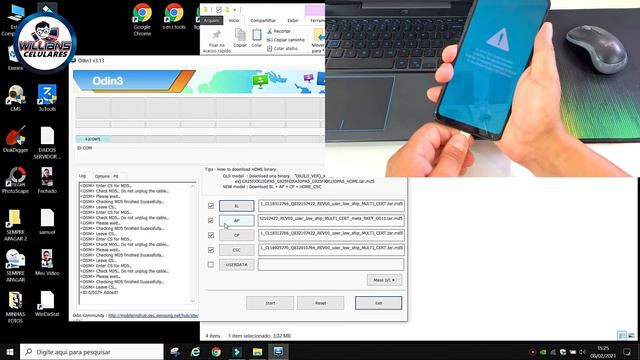Open Windows Start menu
This screenshot has width=640, height=360.
tap(10, 351)
